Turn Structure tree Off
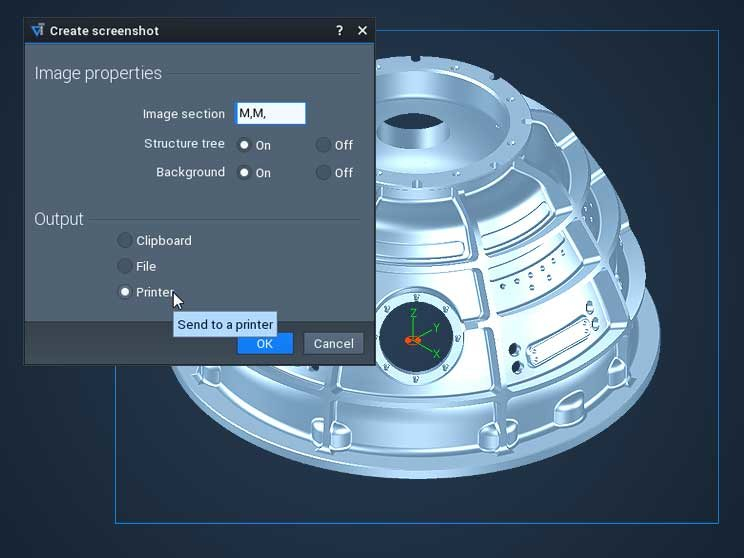 (323, 145)
